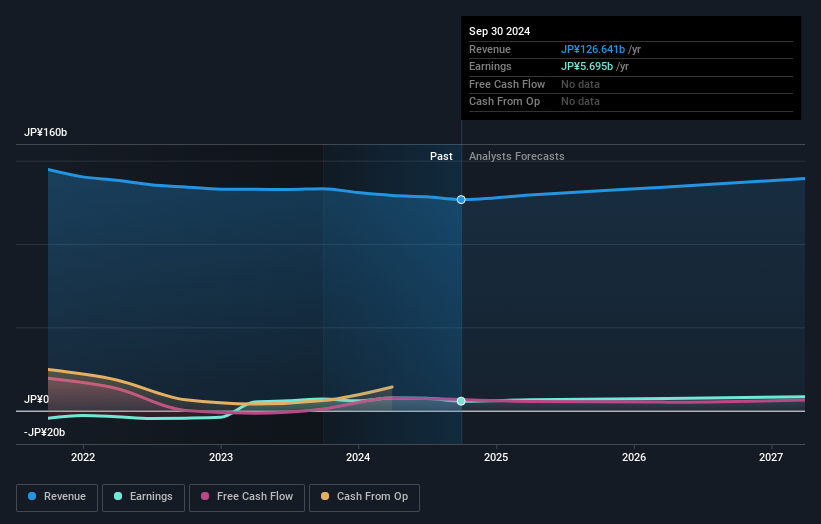This screenshot has width=821, height=524.
Task: Click the -JP¥20b y-axis label
Action: 45,432
